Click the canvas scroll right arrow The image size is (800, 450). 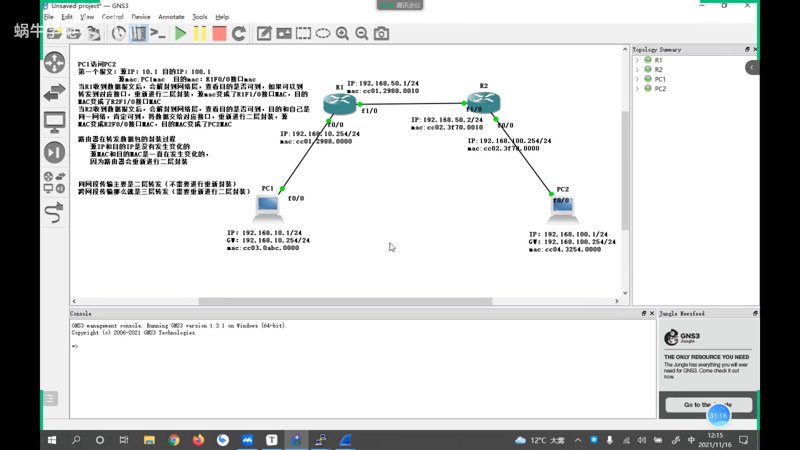click(x=617, y=301)
